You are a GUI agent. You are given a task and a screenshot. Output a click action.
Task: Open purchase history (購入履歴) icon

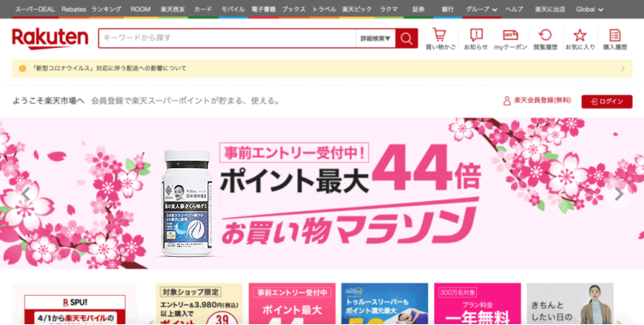click(615, 39)
